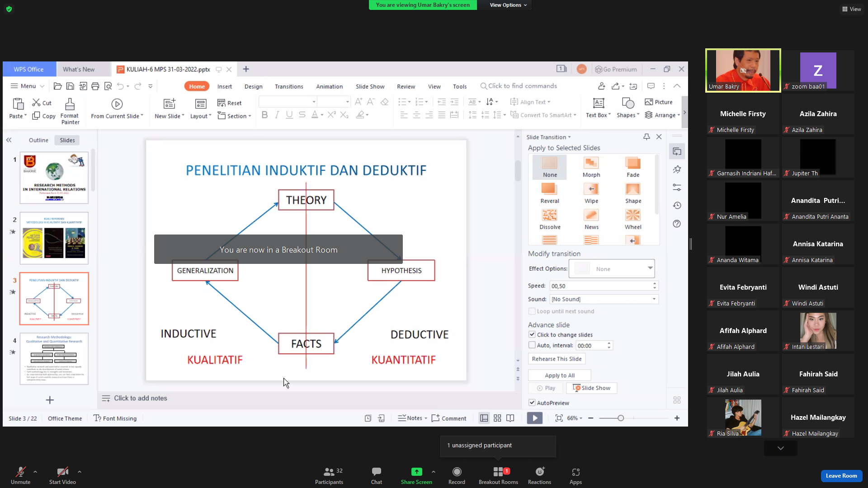Toggle Bold formatting
The width and height of the screenshot is (868, 488).
[265, 115]
